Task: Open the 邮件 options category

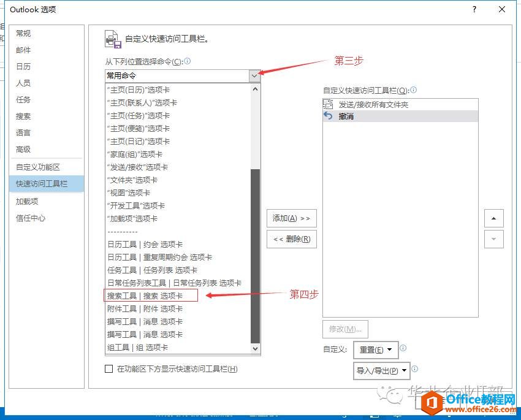Action: pos(46,50)
